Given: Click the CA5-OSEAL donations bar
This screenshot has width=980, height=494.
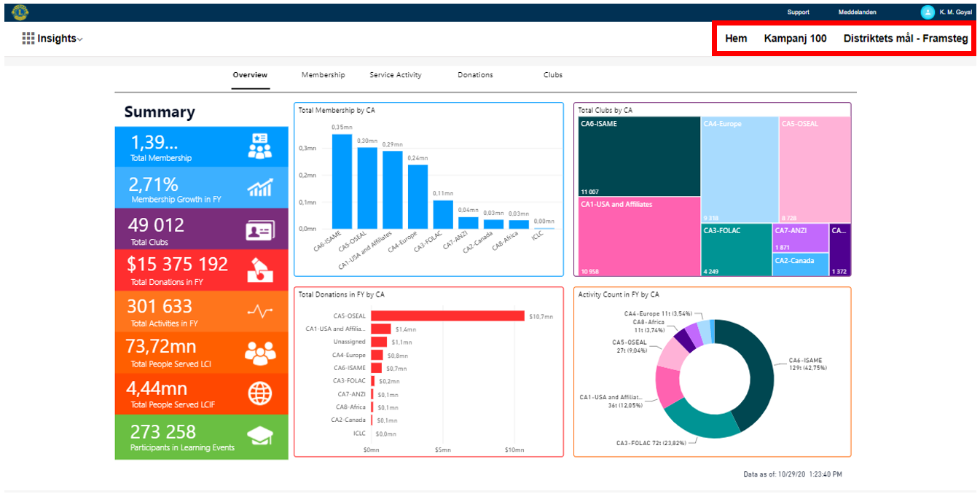Looking at the screenshot, I should point(447,316).
